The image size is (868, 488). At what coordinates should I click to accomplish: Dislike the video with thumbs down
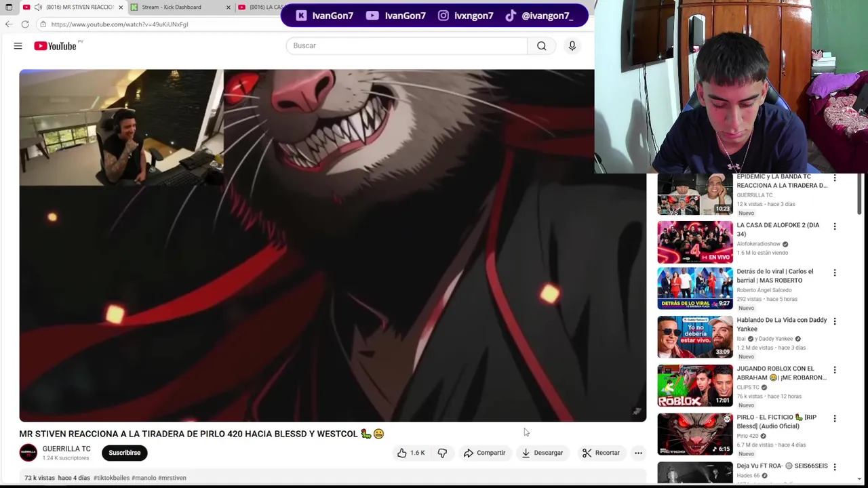pos(442,453)
